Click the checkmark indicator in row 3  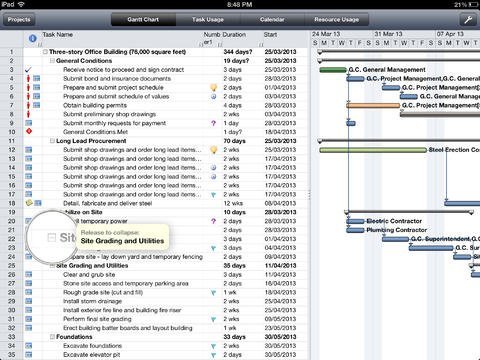point(28,70)
